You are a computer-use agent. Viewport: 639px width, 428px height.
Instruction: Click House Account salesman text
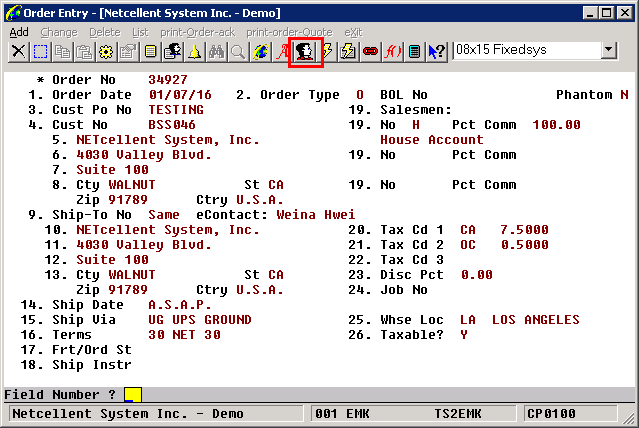432,140
